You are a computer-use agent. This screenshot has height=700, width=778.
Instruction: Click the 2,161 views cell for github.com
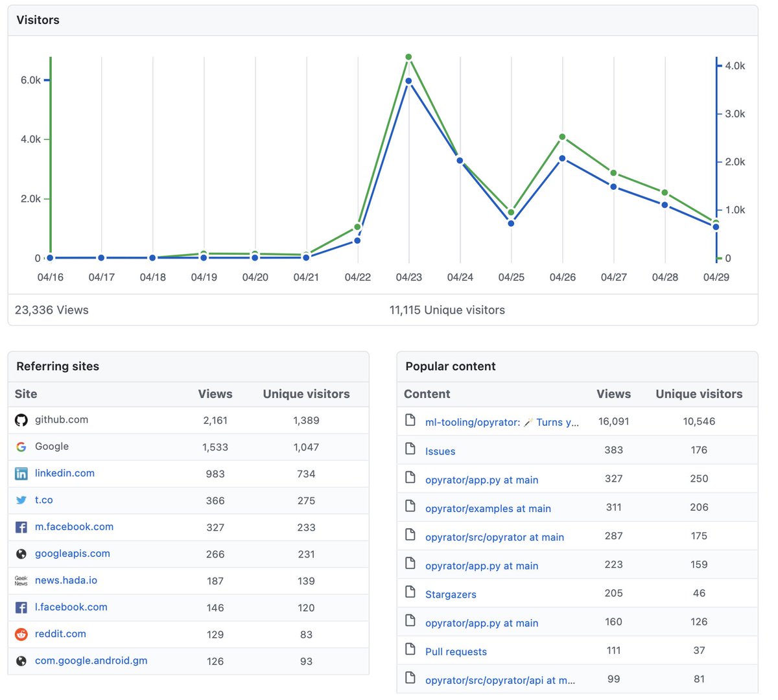(x=215, y=421)
